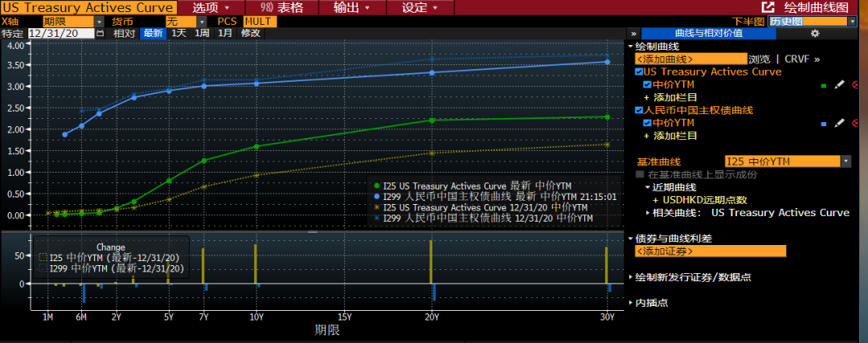
Task: Select the 相对 date mode
Action: [x=125, y=33]
